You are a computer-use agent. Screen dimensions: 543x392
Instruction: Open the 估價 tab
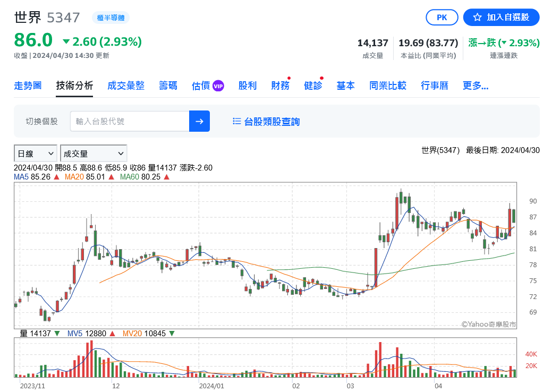point(201,86)
